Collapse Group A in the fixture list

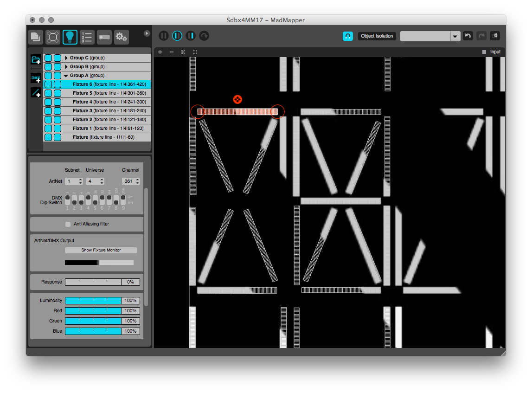[66, 76]
